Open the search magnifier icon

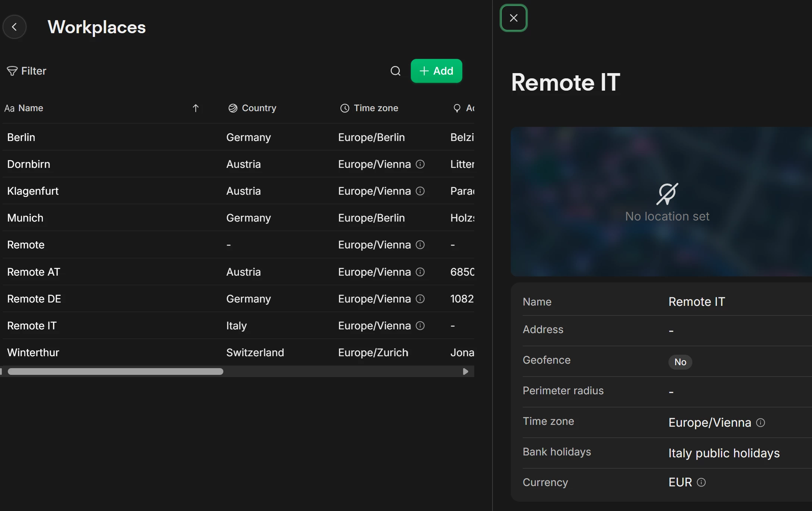[x=395, y=71]
